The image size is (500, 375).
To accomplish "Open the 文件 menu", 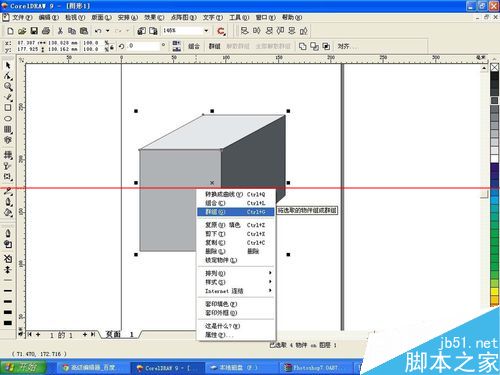I will coord(22,17).
